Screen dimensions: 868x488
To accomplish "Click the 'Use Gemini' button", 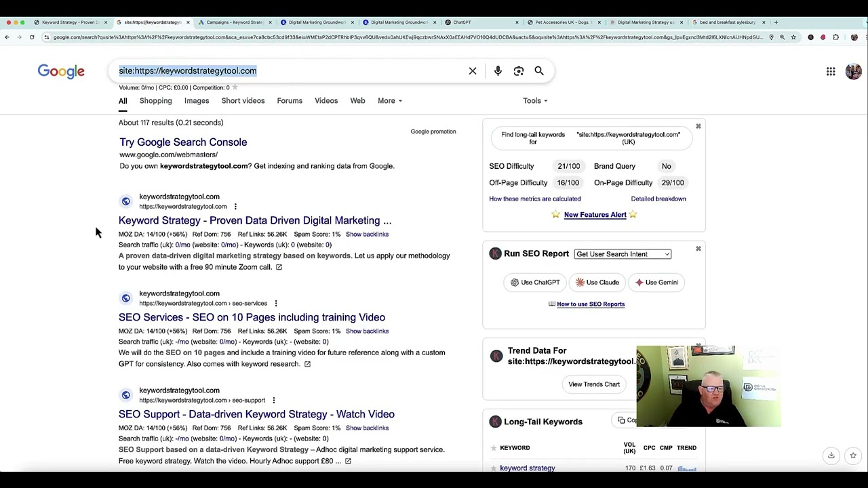I will pos(656,283).
